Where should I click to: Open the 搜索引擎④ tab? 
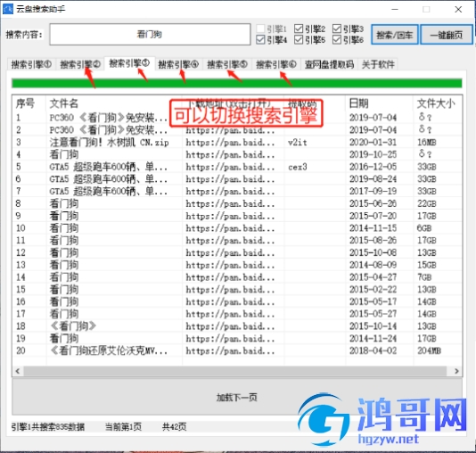(178, 64)
